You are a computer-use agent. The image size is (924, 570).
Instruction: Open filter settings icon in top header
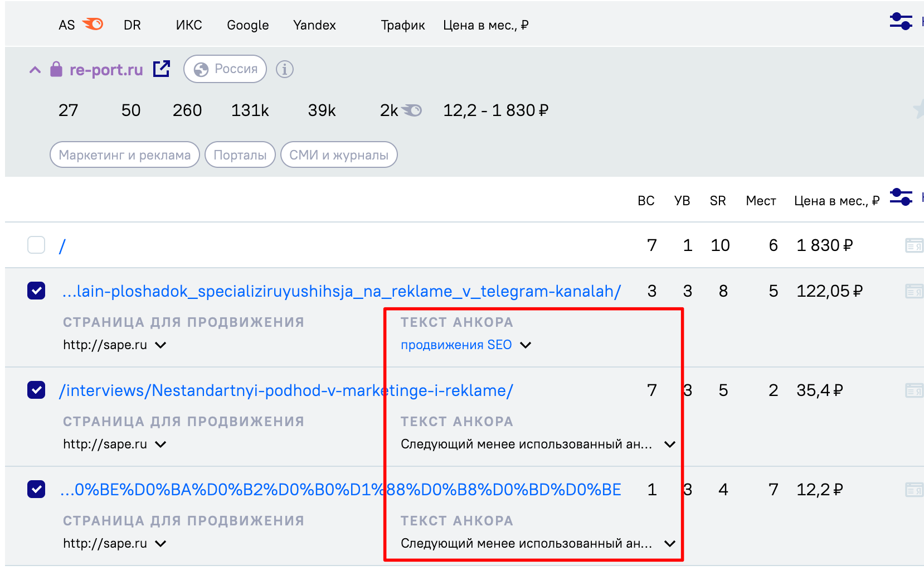[x=901, y=22]
